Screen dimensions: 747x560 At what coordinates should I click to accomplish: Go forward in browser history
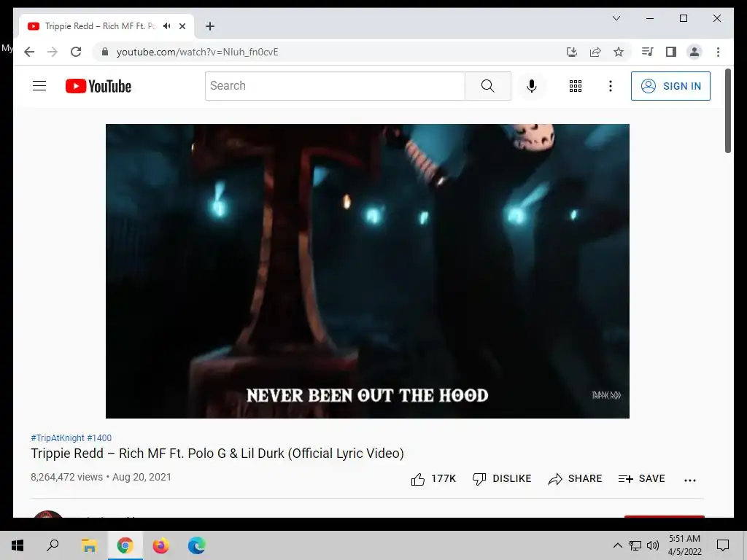[x=53, y=52]
